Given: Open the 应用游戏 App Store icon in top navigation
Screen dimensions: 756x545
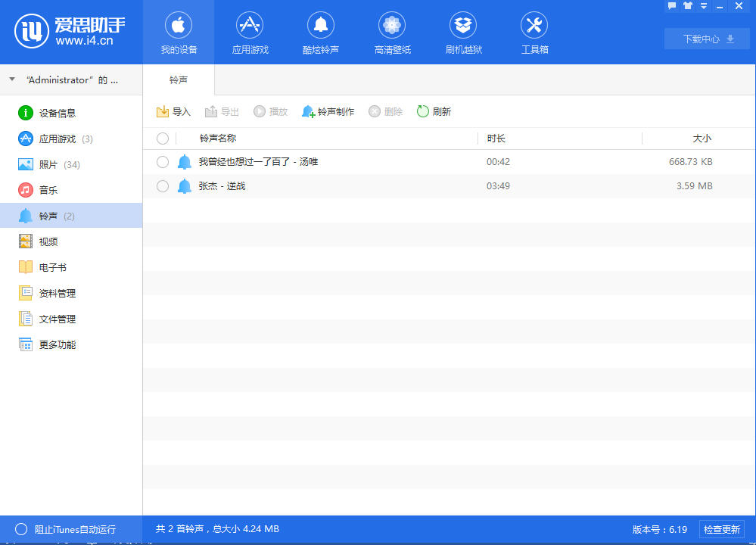Looking at the screenshot, I should point(250,26).
